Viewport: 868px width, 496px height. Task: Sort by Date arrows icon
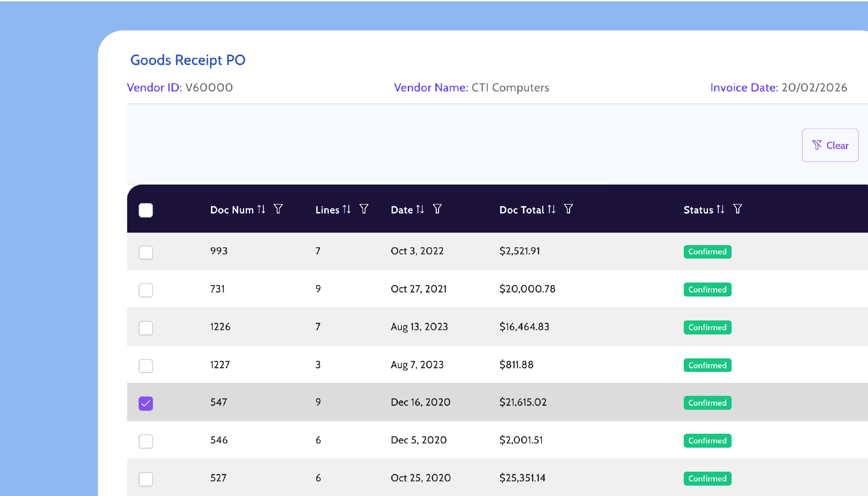click(420, 209)
